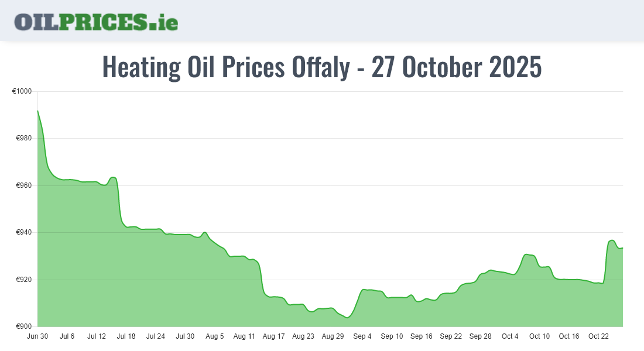Select the Jul 6 axis label
The width and height of the screenshot is (644, 351).
(67, 336)
